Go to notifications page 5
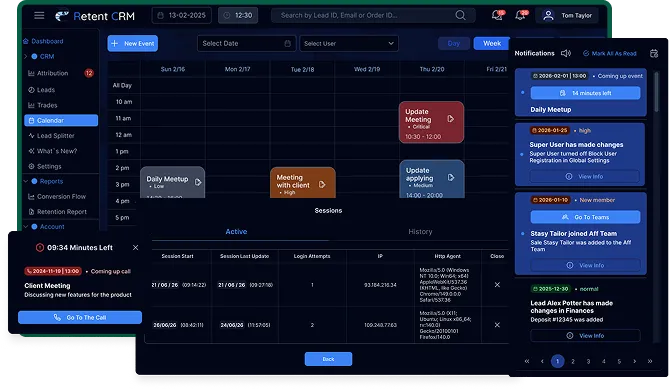The width and height of the screenshot is (670, 389). click(x=619, y=361)
